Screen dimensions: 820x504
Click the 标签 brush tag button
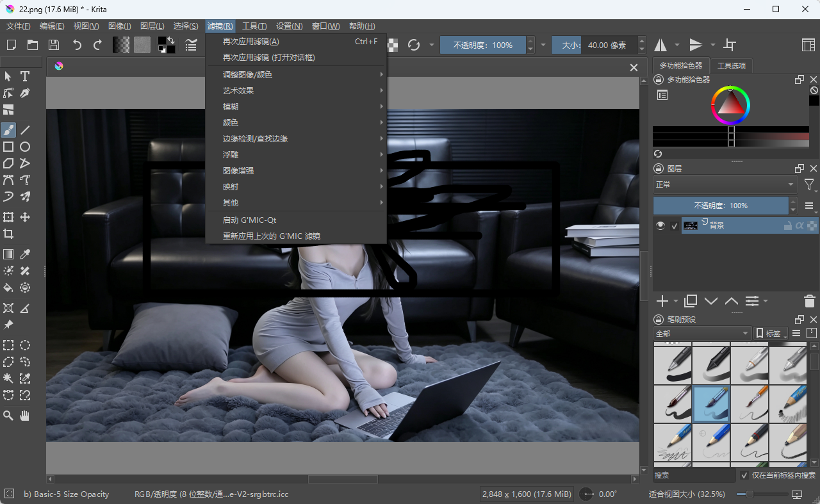[x=771, y=333]
